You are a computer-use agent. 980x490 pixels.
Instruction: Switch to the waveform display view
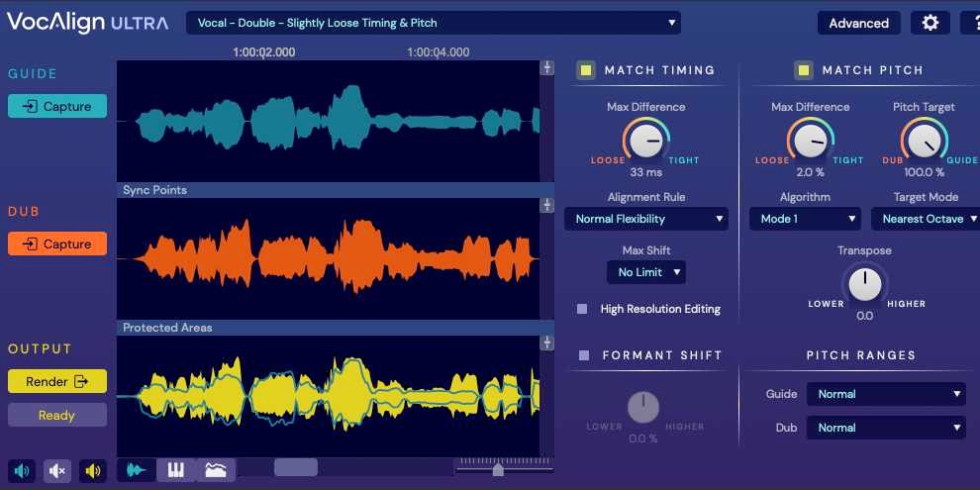tap(136, 470)
